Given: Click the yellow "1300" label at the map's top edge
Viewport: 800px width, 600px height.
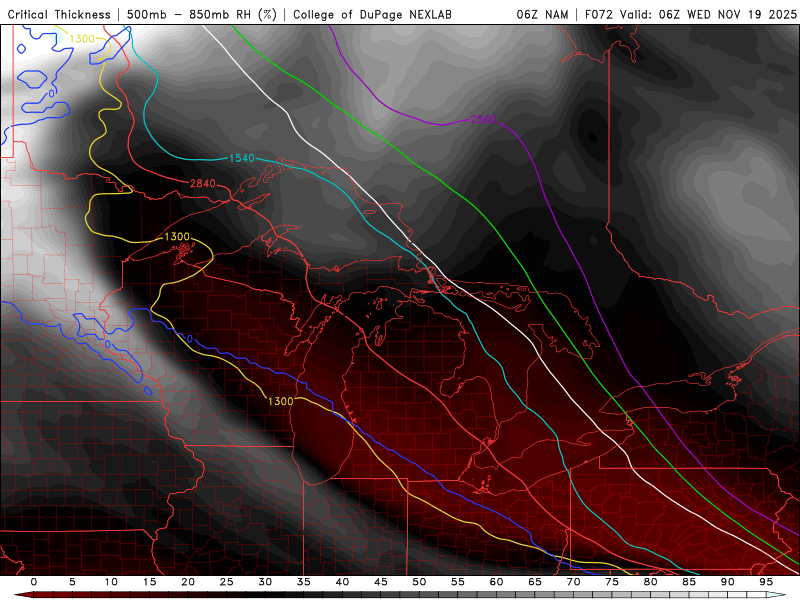Looking at the screenshot, I should 82,39.
